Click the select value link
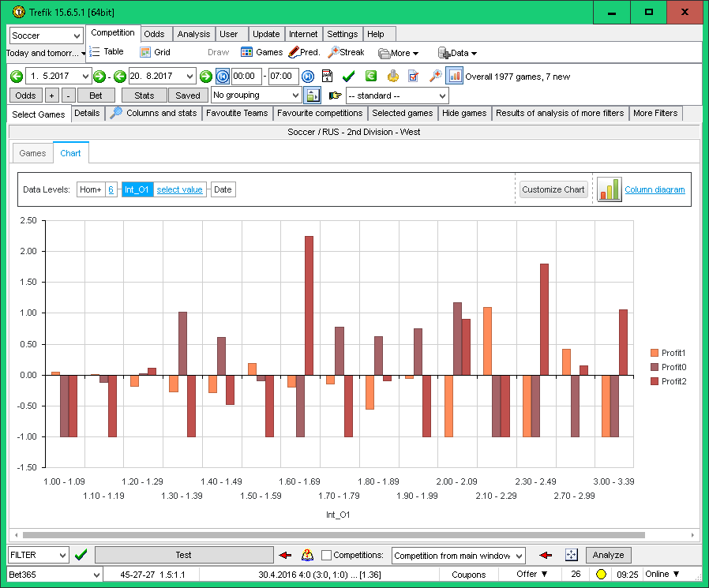 (180, 189)
